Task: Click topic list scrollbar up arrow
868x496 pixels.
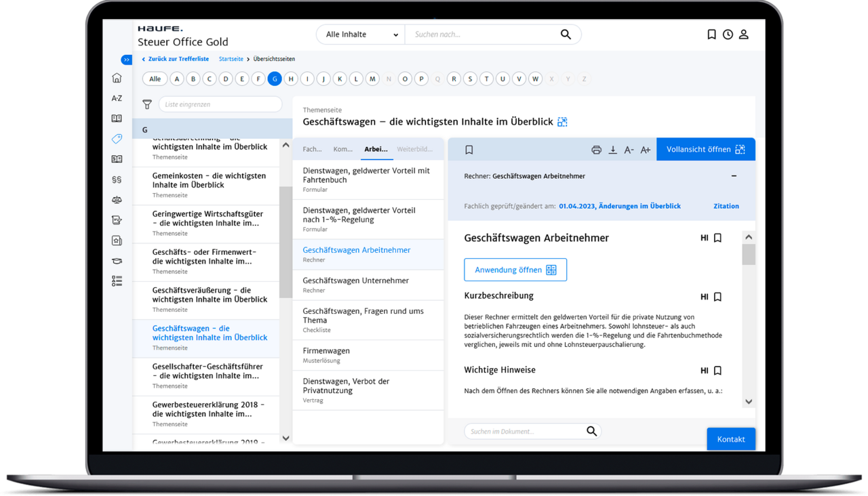Action: point(285,145)
